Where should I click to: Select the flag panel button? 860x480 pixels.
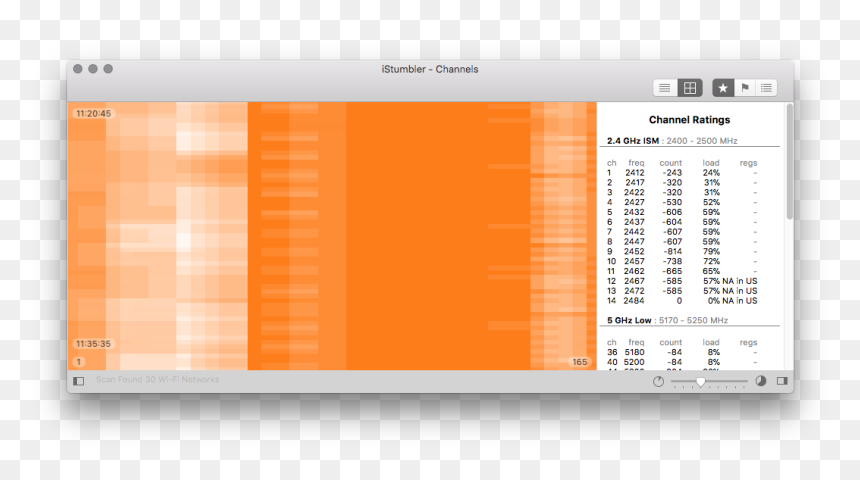coord(745,88)
